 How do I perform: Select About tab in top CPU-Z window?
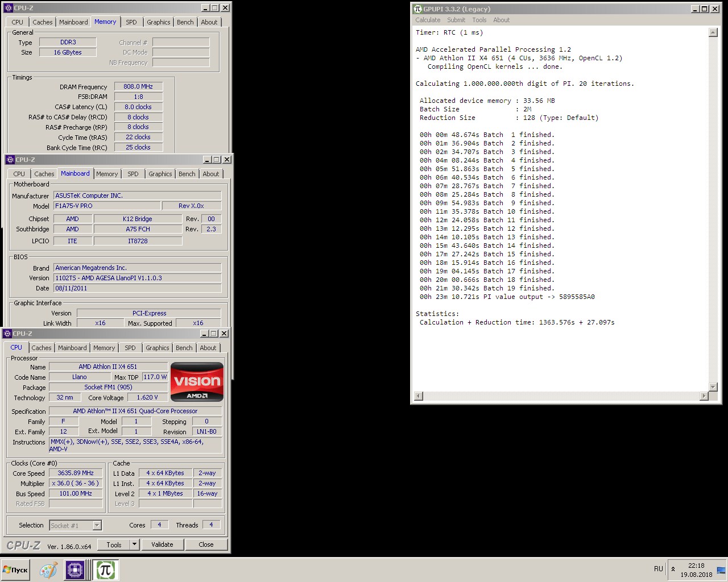[209, 22]
